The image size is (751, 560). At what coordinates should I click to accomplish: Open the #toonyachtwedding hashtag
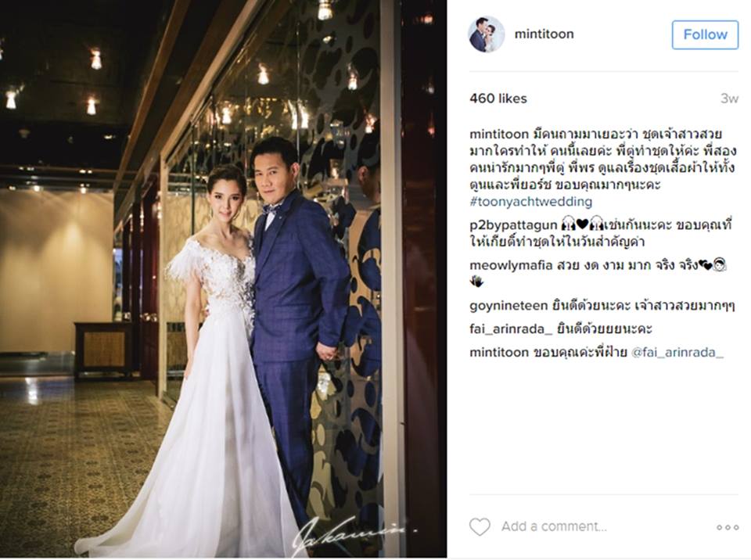pos(530,202)
